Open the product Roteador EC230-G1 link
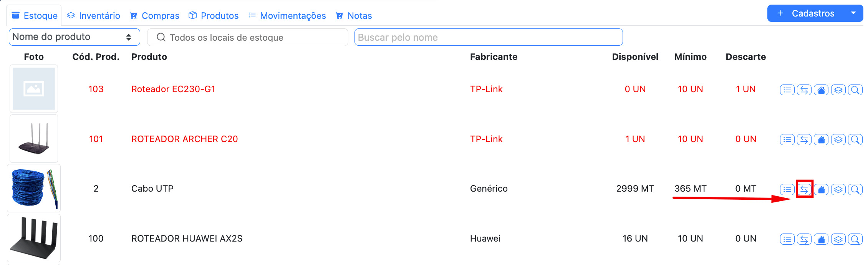The width and height of the screenshot is (868, 265). tap(174, 89)
